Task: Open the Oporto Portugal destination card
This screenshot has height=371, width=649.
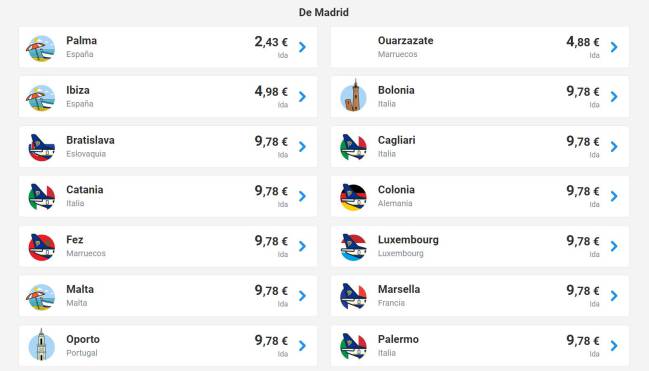Action: [168, 346]
